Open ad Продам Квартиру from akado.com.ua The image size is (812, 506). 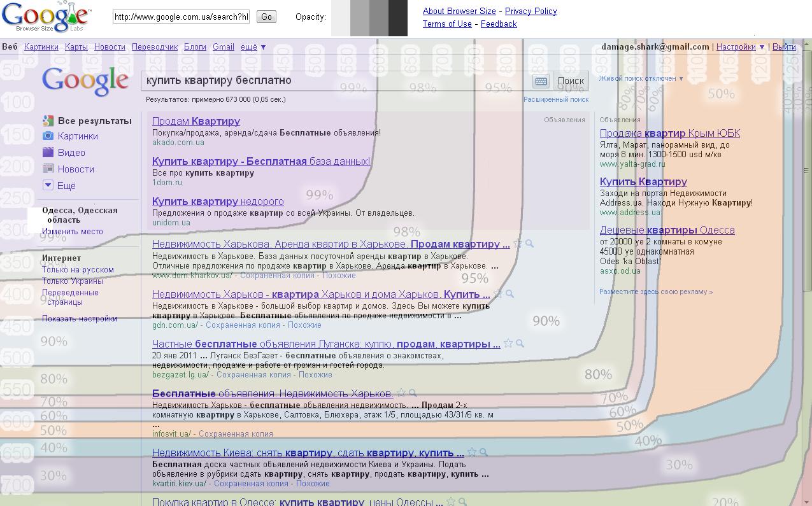click(196, 121)
